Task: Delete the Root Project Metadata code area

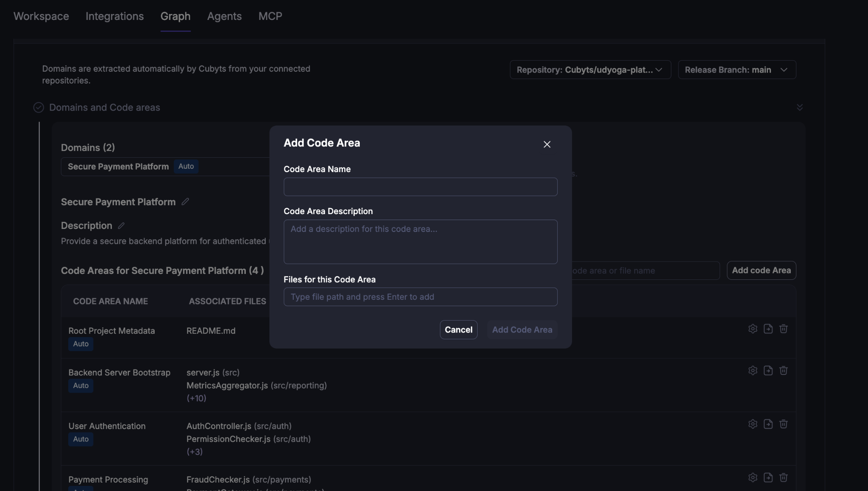Action: coord(783,329)
